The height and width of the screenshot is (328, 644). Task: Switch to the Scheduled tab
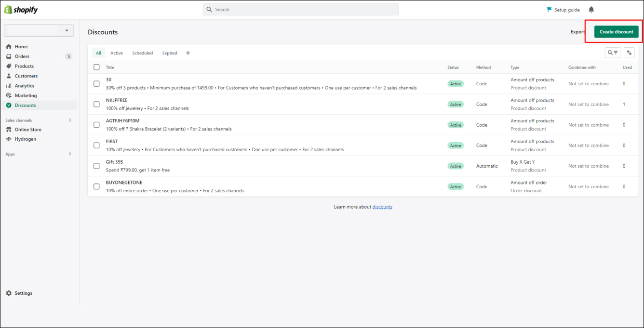[143, 53]
